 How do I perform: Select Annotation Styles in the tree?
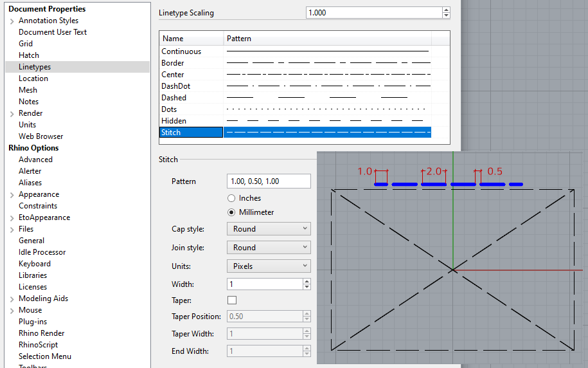[x=48, y=21]
